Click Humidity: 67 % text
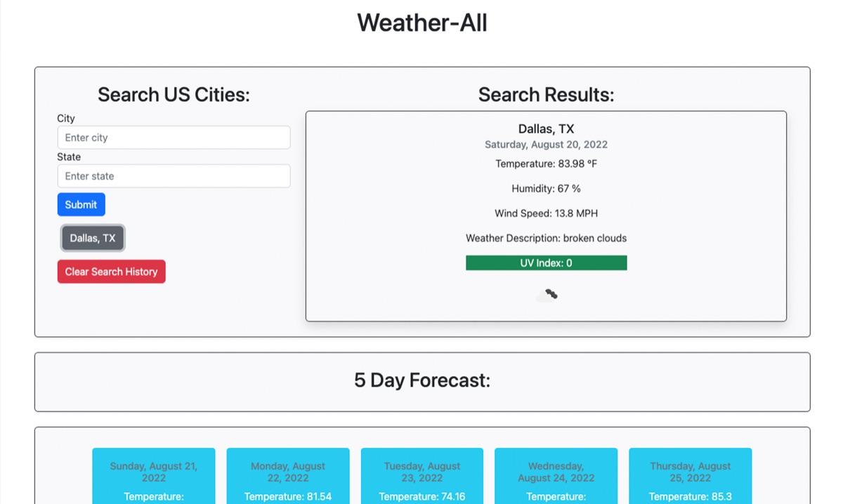Viewport: 843px width, 504px height. pos(547,189)
